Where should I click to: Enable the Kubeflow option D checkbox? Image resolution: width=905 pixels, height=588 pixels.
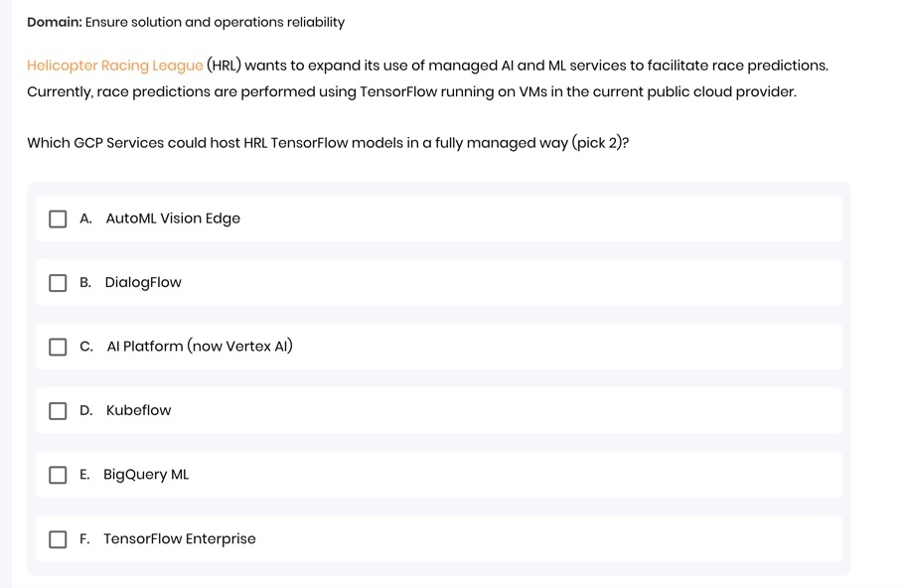[x=58, y=411]
